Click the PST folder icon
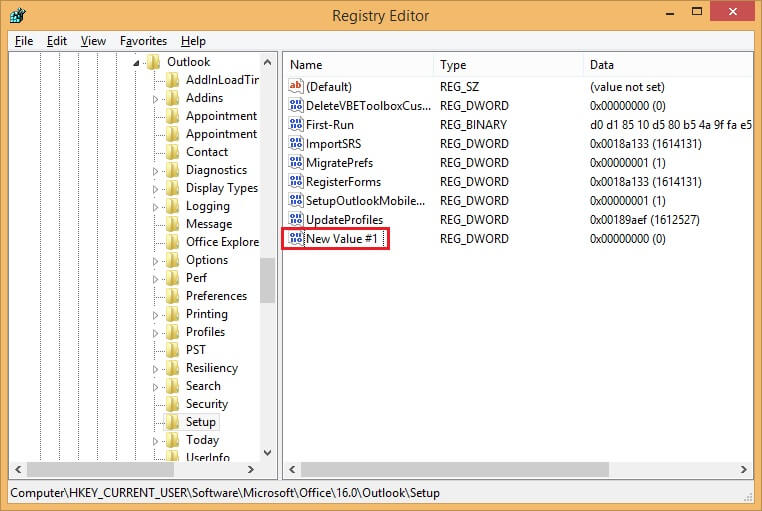Screen dimensions: 762x511 tap(173, 349)
